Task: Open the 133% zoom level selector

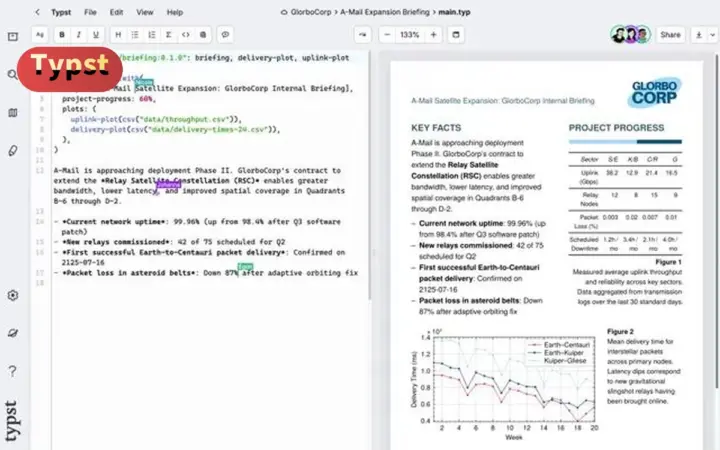Action: (x=410, y=34)
